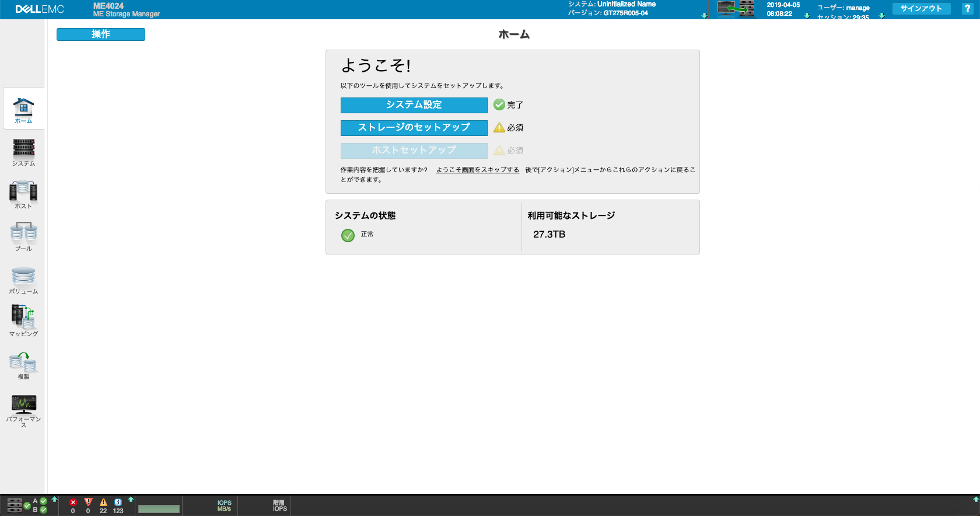Click the 27.3TB available storage value
The width and height of the screenshot is (980, 516).
pyautogui.click(x=549, y=235)
